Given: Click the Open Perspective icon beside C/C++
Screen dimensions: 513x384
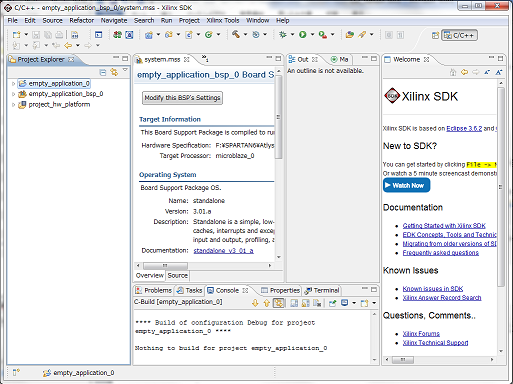Looking at the screenshot, I should 435,35.
